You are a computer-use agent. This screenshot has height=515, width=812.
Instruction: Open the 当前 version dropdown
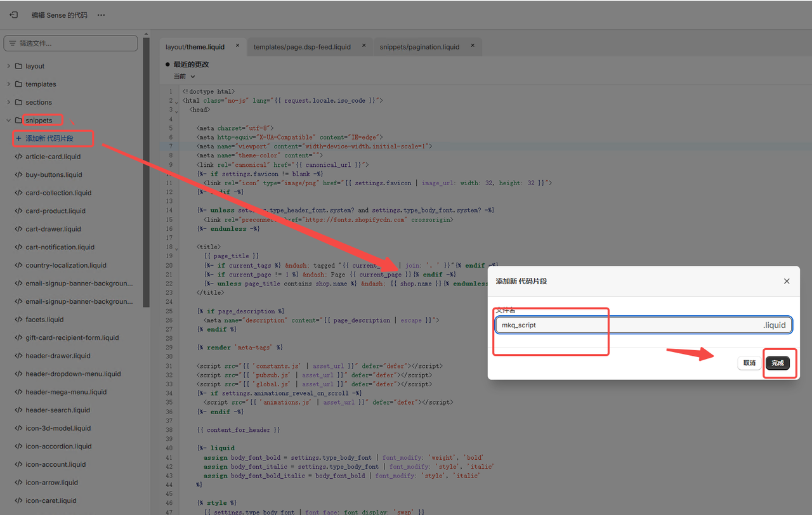click(185, 76)
